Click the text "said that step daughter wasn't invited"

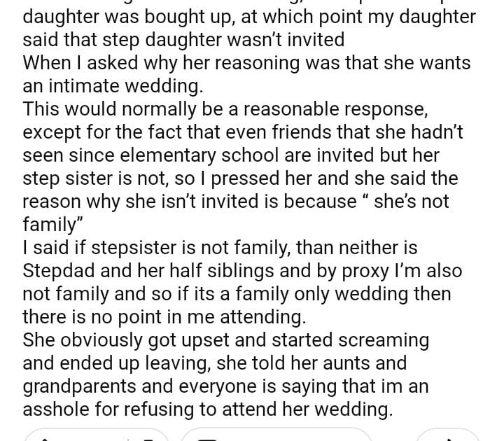coord(183,38)
